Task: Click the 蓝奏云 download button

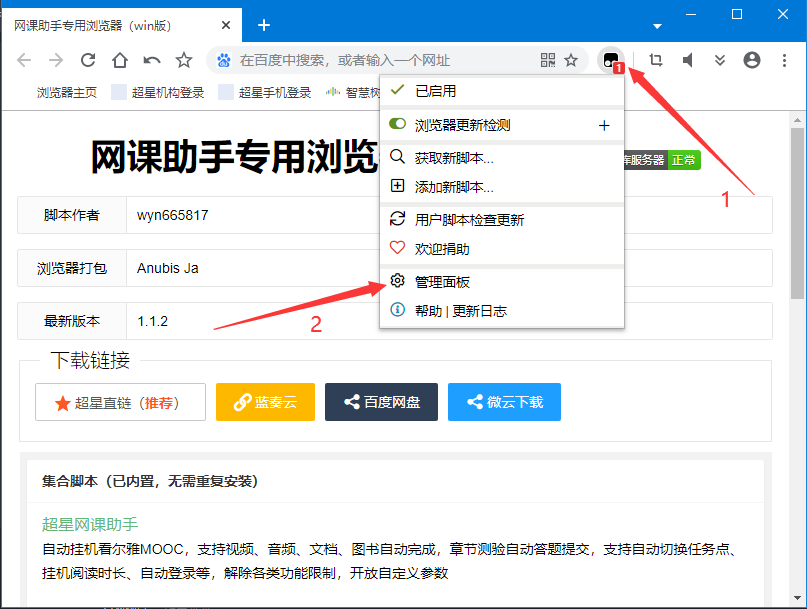Action: pos(265,402)
